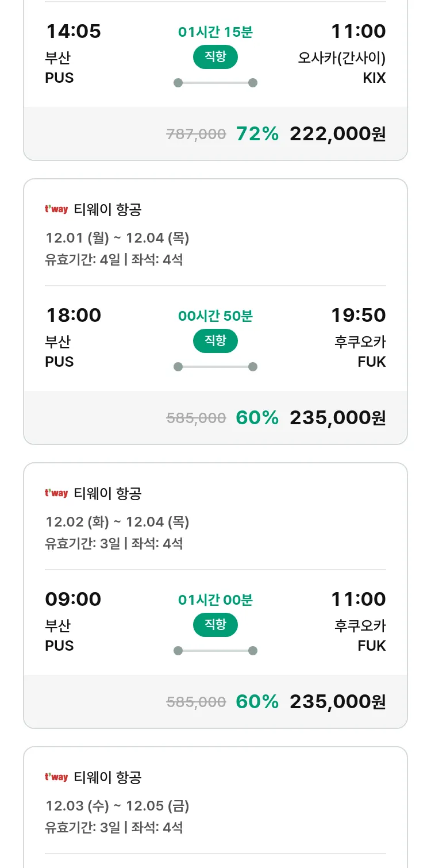Image resolution: width=431 pixels, height=868 pixels.
Task: Click the 18:00 부산 PUS departure info
Action: (x=73, y=338)
